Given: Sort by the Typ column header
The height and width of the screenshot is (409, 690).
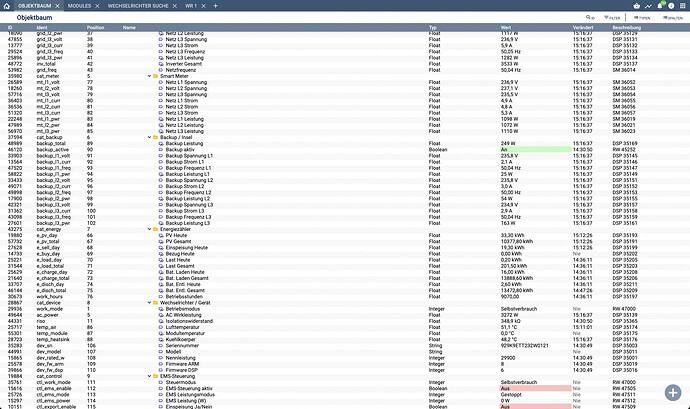Looking at the screenshot, I should pyautogui.click(x=433, y=27).
